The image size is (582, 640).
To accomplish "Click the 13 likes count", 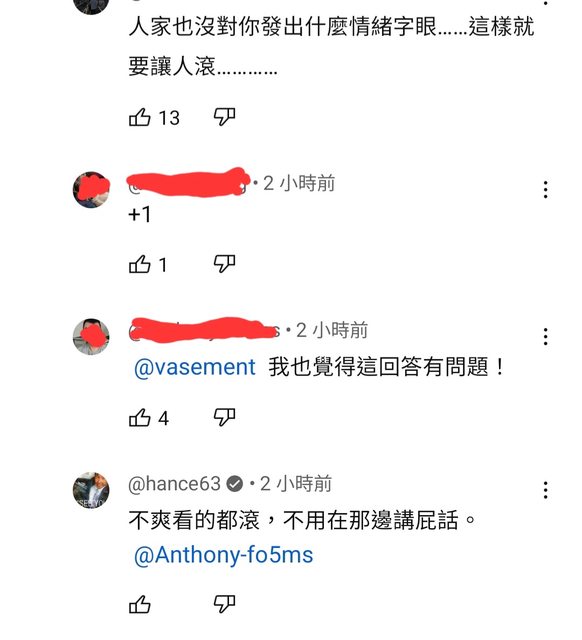I will click(169, 118).
